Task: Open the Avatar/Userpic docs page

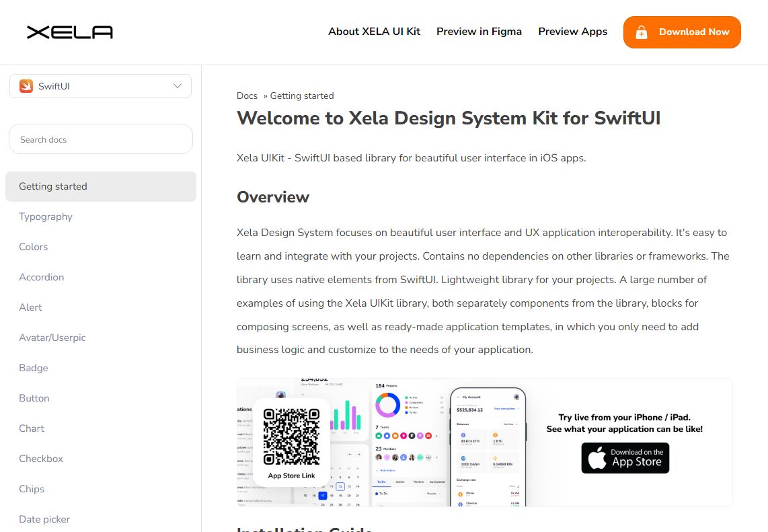Action: (52, 338)
